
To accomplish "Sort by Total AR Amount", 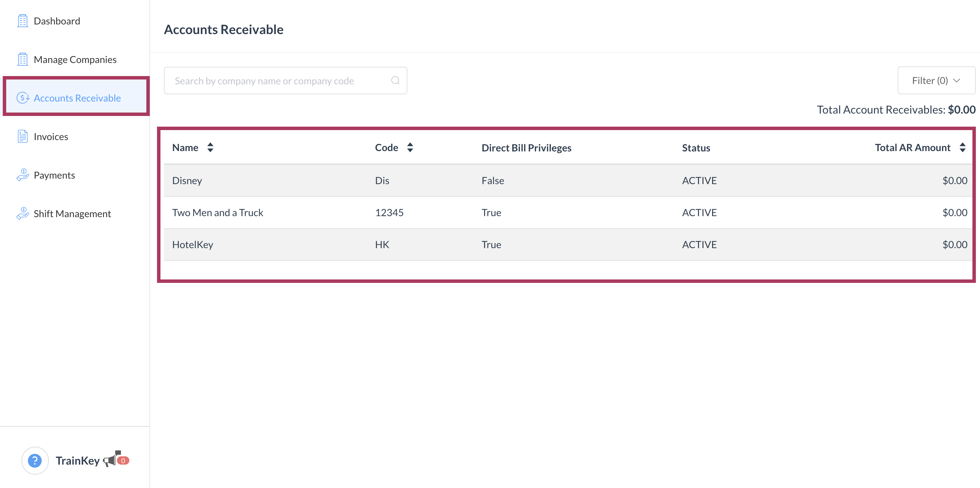I will [x=962, y=148].
